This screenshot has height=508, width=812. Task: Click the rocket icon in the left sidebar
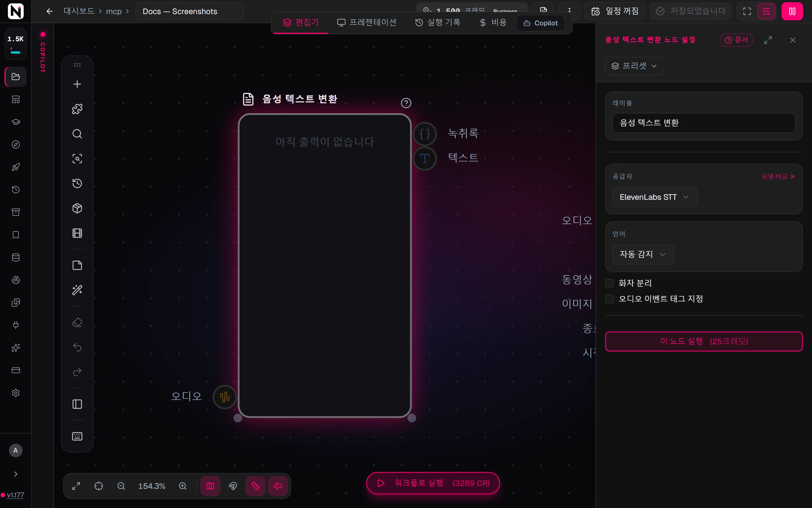click(16, 167)
